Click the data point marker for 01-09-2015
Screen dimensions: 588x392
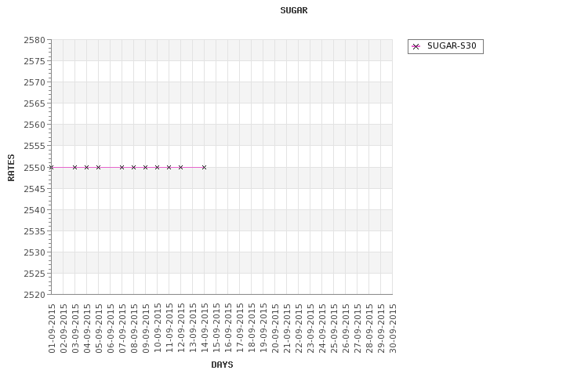pyautogui.click(x=52, y=167)
